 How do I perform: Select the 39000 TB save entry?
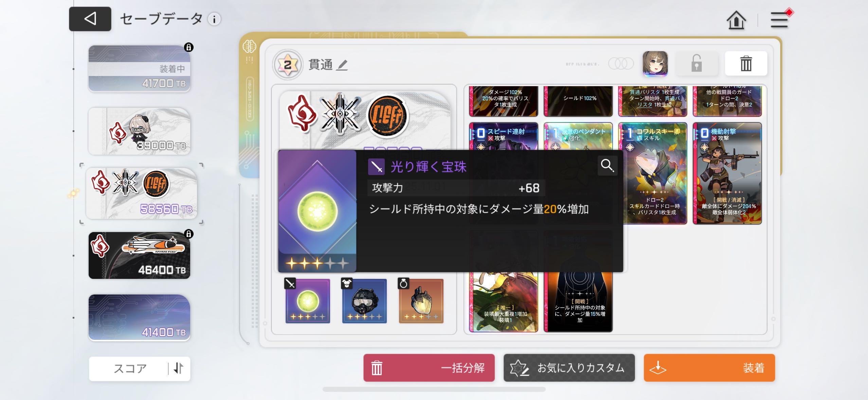[139, 131]
